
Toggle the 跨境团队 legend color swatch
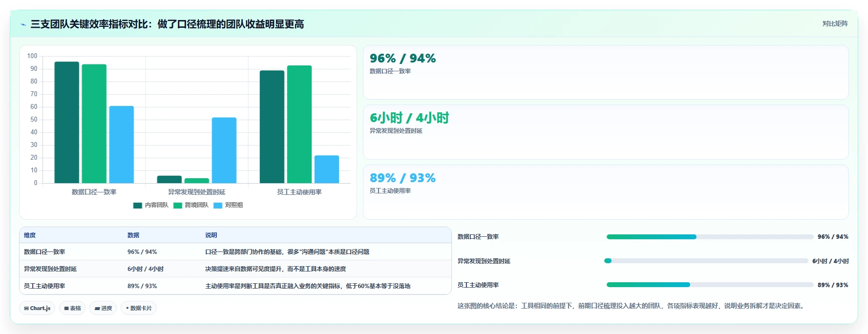(x=178, y=206)
